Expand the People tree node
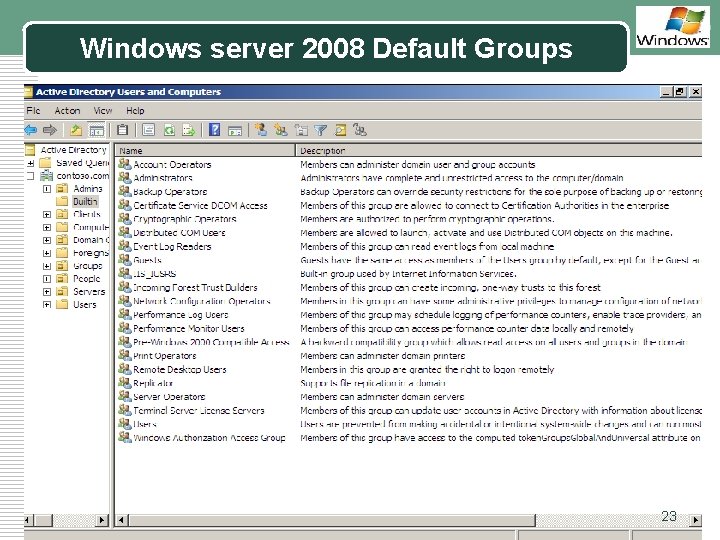This screenshot has width=720, height=540. click(47, 279)
